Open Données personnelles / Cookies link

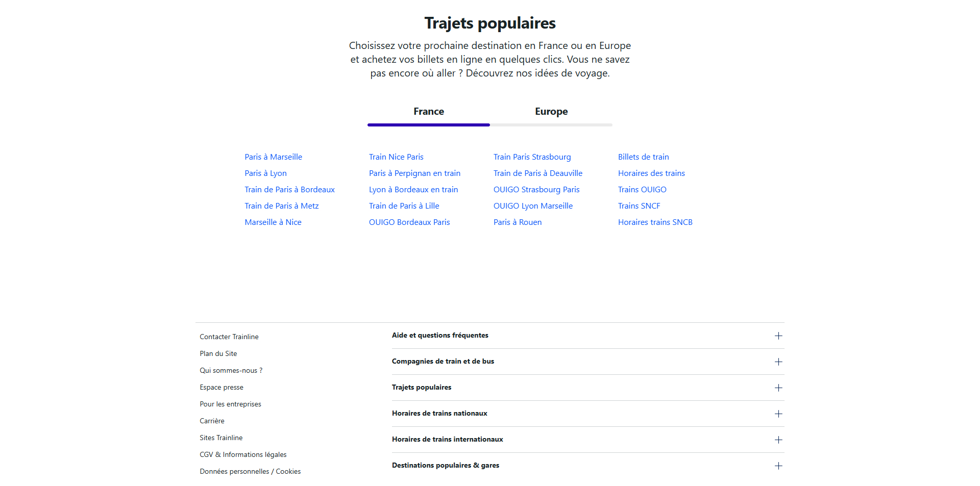[x=250, y=472]
